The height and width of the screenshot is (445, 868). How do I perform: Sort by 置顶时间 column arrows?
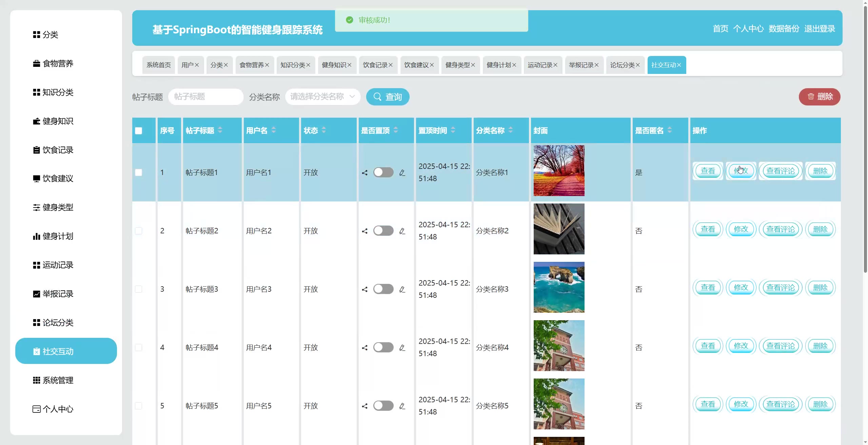coord(453,130)
